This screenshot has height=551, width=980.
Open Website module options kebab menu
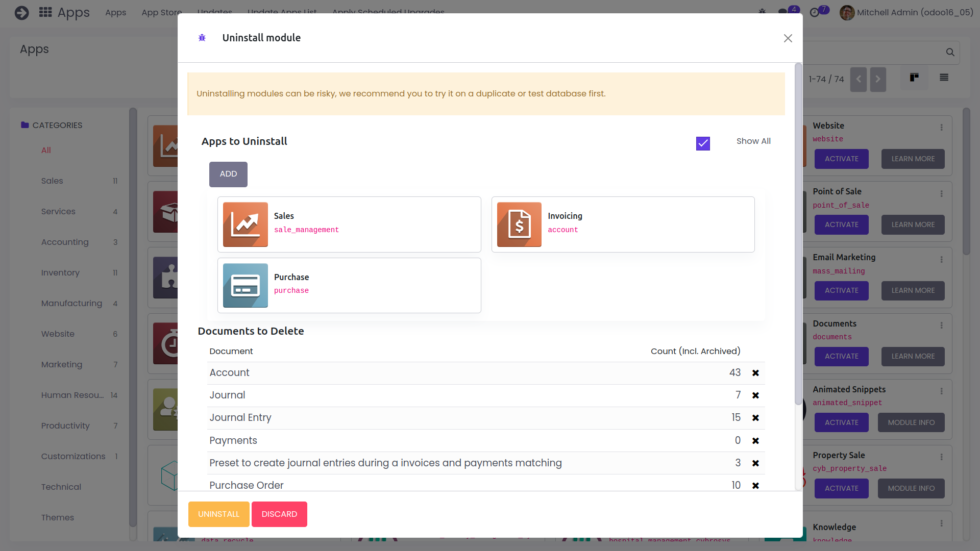(x=941, y=128)
